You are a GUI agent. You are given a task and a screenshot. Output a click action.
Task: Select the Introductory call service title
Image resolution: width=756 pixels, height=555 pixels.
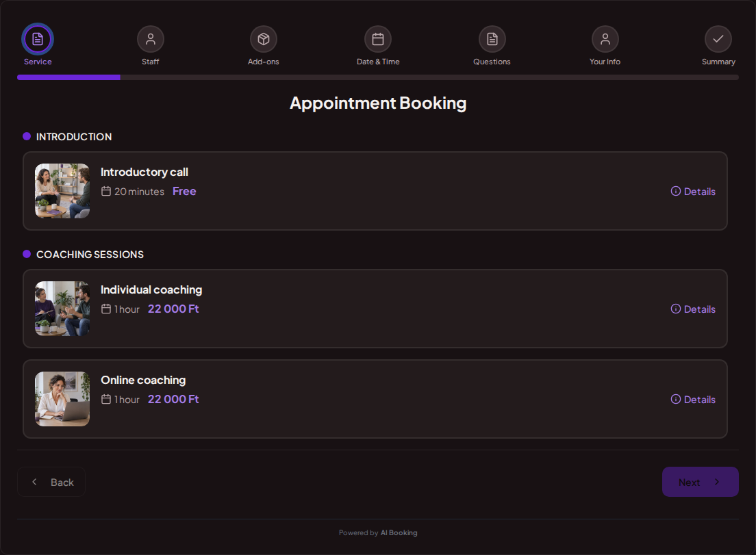click(144, 172)
